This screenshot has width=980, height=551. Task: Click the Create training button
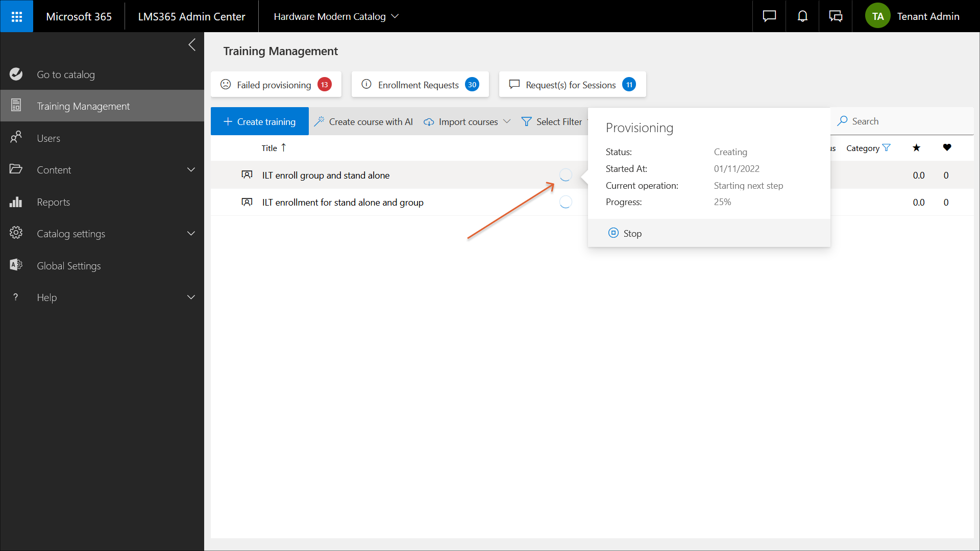(x=259, y=121)
